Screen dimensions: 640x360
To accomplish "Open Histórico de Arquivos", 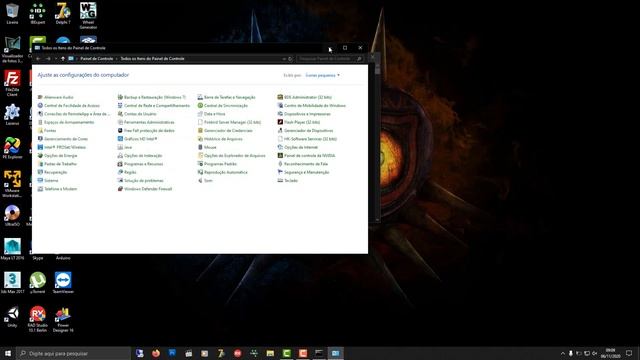I will point(220,139).
